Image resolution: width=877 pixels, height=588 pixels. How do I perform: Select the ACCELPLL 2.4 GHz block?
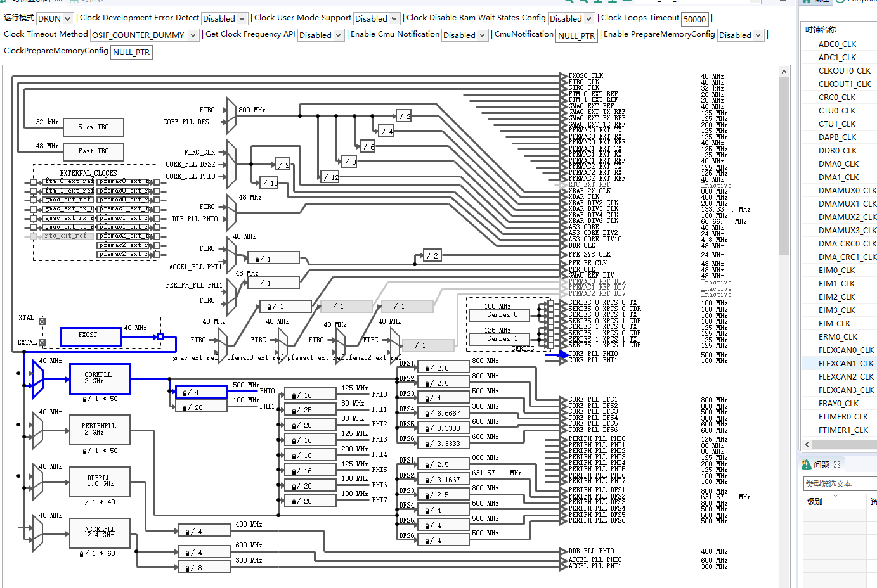click(x=100, y=532)
